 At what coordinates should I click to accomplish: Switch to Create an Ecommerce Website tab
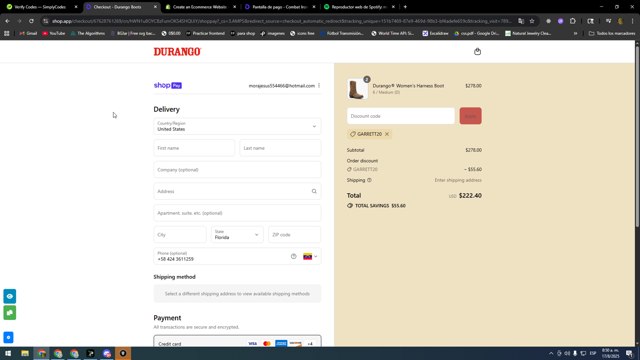click(x=200, y=7)
